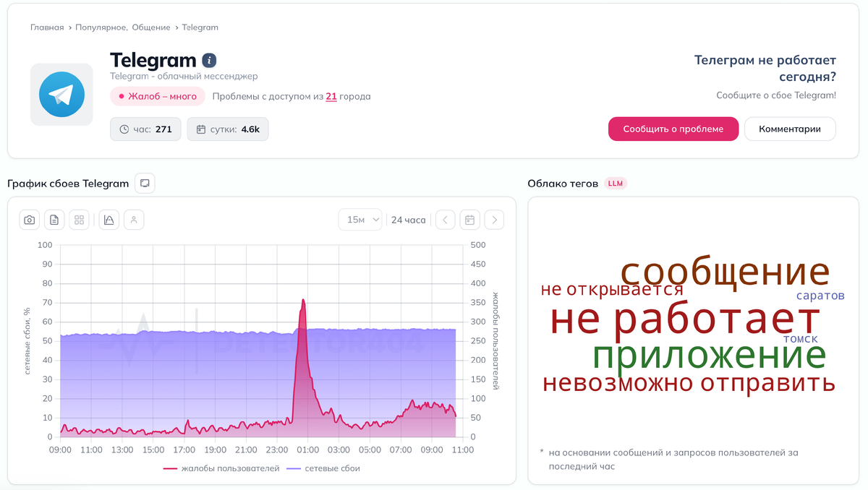This screenshot has height=490, width=868.
Task: Click the tag невозможно отправить
Action: point(689,383)
